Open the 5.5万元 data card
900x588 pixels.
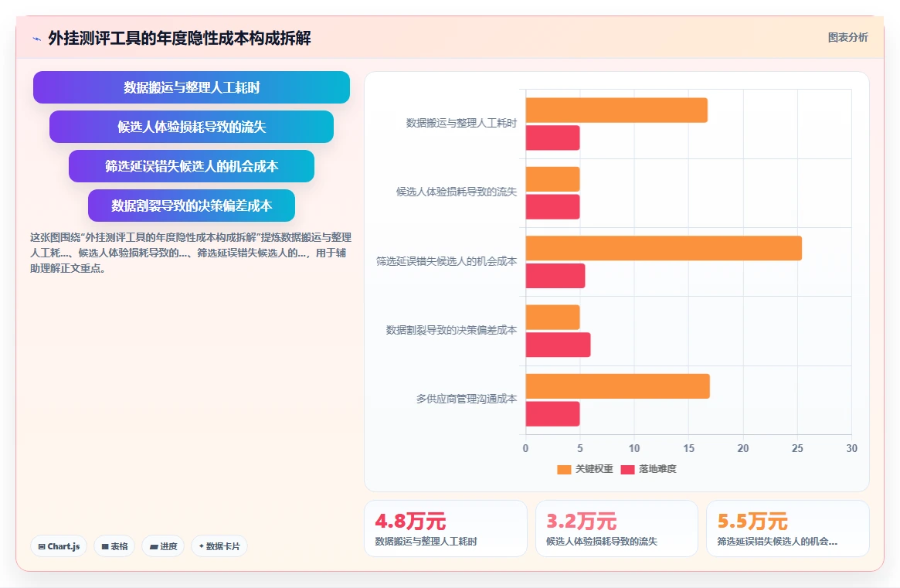[x=787, y=529]
